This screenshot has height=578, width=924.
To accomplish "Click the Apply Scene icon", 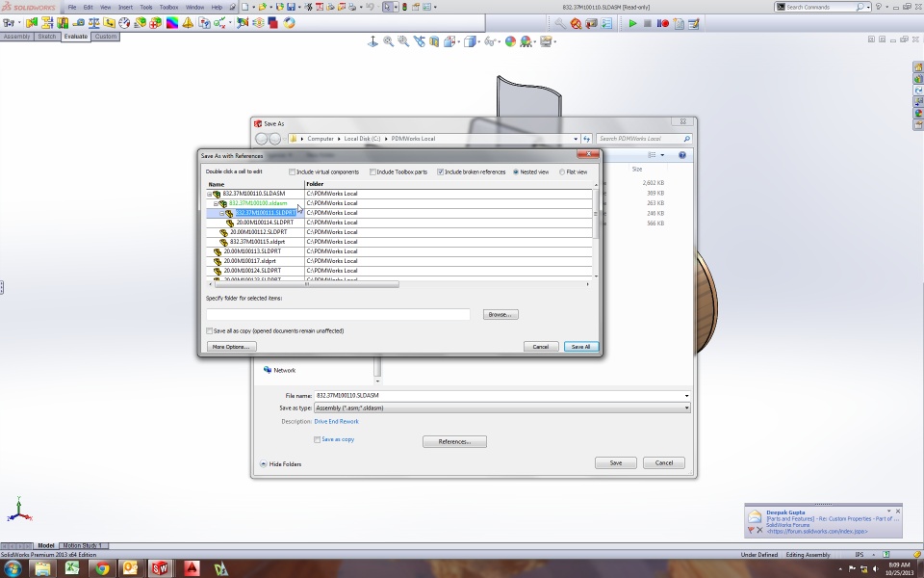I will (x=526, y=41).
